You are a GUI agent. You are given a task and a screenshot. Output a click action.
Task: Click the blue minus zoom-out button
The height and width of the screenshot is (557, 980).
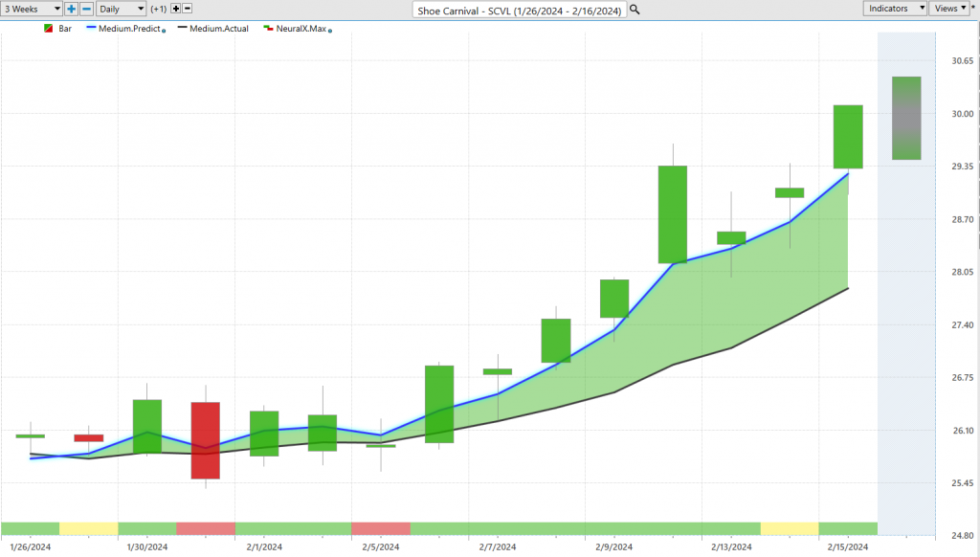click(87, 9)
